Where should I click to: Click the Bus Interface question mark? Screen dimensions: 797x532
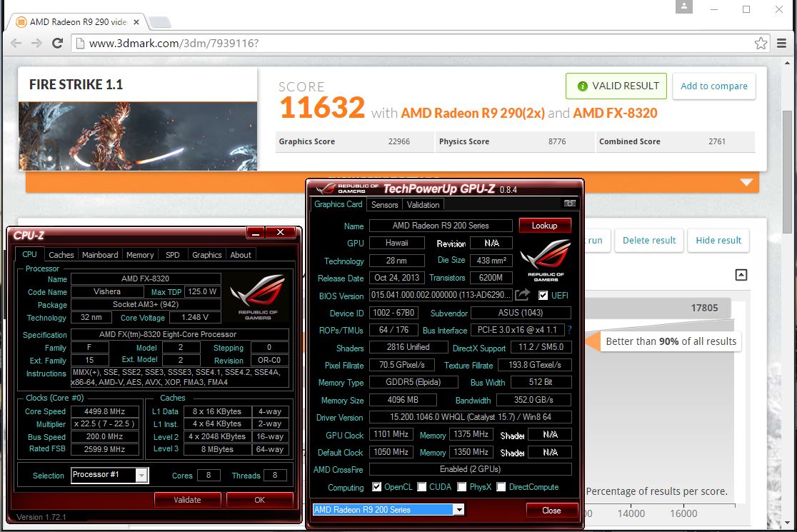click(569, 330)
